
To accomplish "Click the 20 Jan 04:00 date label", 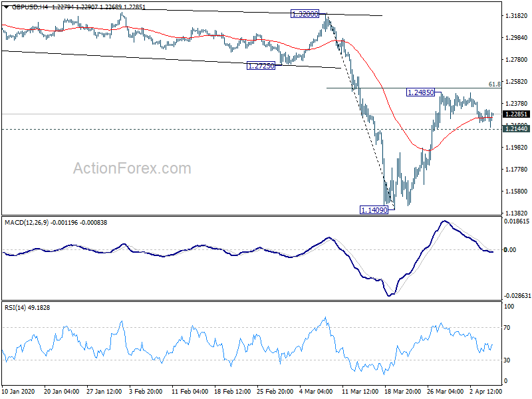I will (x=61, y=391).
